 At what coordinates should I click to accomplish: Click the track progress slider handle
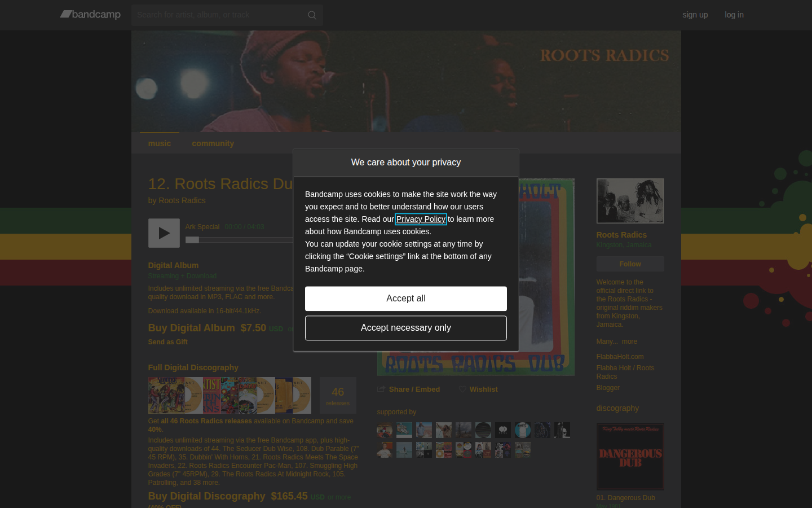coord(192,240)
